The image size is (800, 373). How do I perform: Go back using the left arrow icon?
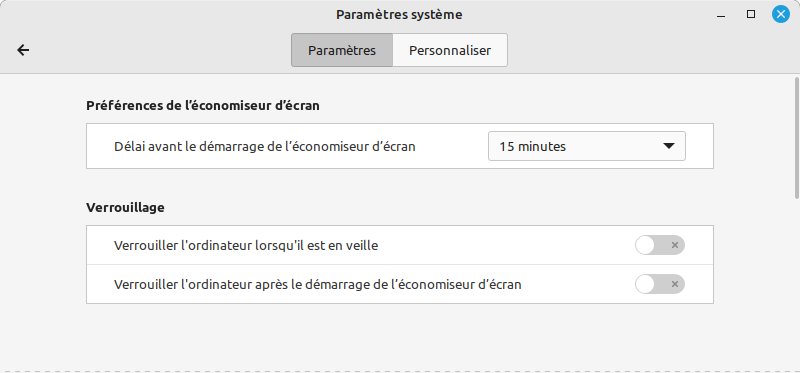23,50
